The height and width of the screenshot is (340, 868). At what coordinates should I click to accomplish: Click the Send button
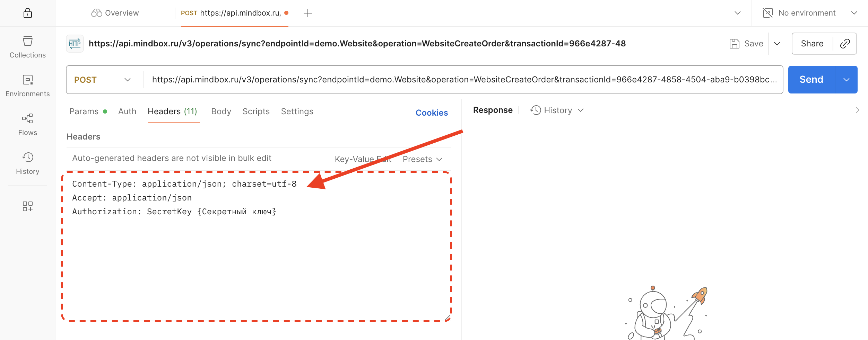pyautogui.click(x=811, y=80)
